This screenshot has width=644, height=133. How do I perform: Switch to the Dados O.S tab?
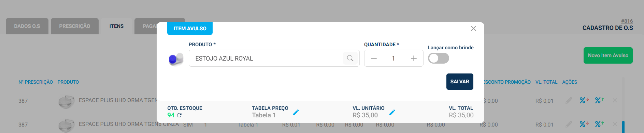tap(27, 26)
